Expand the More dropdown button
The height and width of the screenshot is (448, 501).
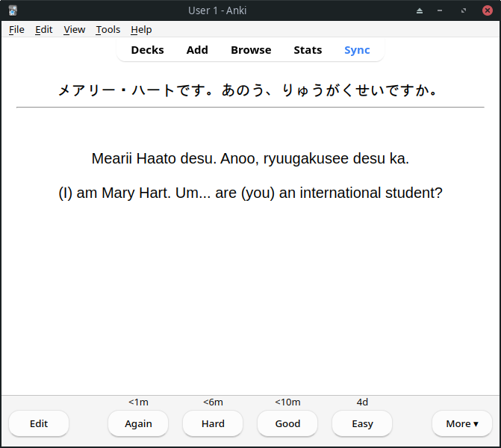[461, 423]
